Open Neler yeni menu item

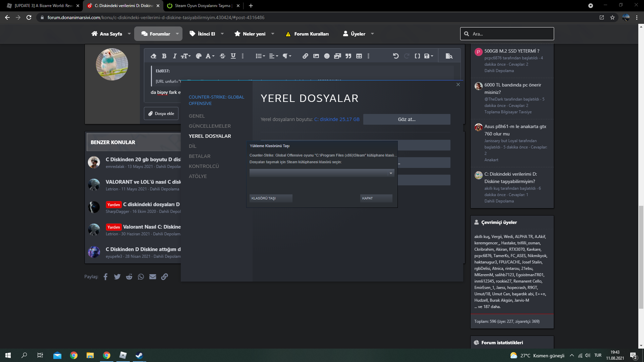[x=250, y=34]
